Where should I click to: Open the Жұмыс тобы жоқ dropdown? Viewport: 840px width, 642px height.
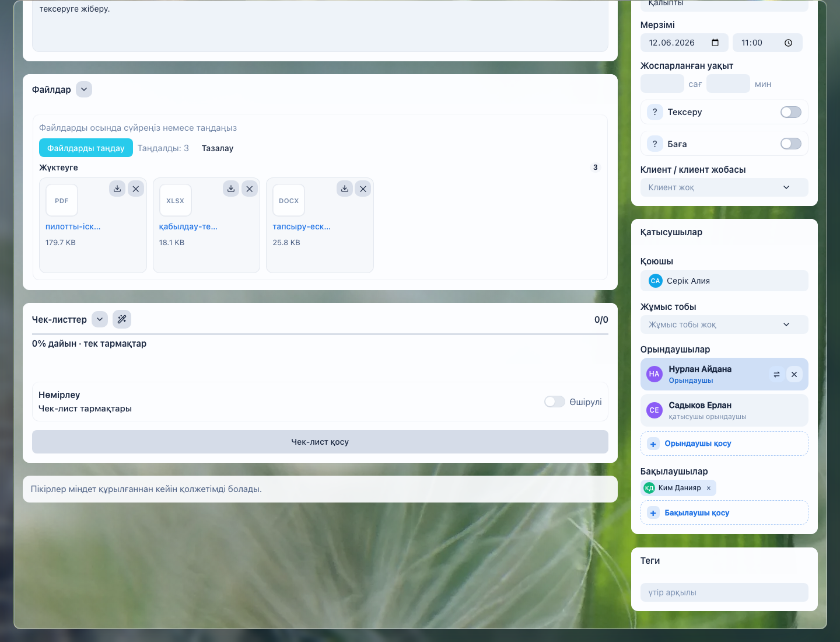tap(724, 325)
